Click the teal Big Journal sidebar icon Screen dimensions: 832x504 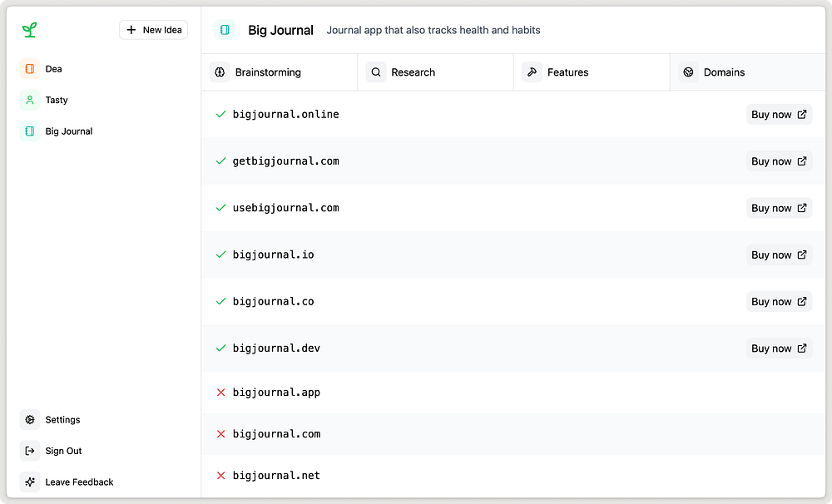click(30, 131)
